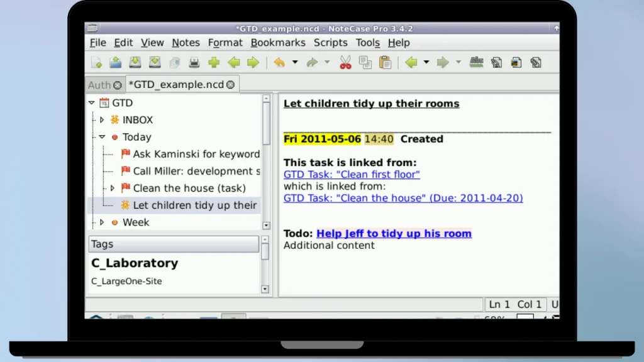
Task: Click the greyed multiple-pages toolbar icon
Action: [175, 62]
